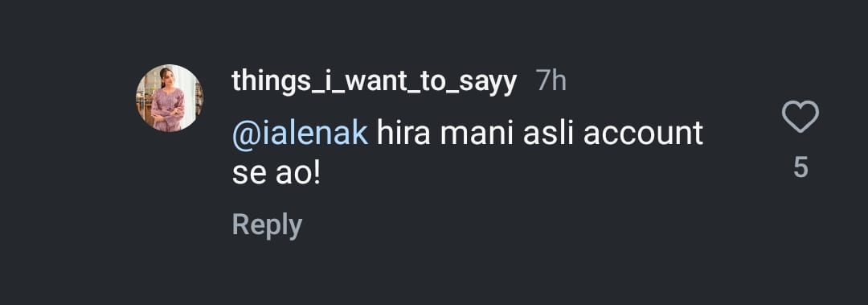Tap the heart outline to like
This screenshot has height=305, width=868.
(x=800, y=117)
